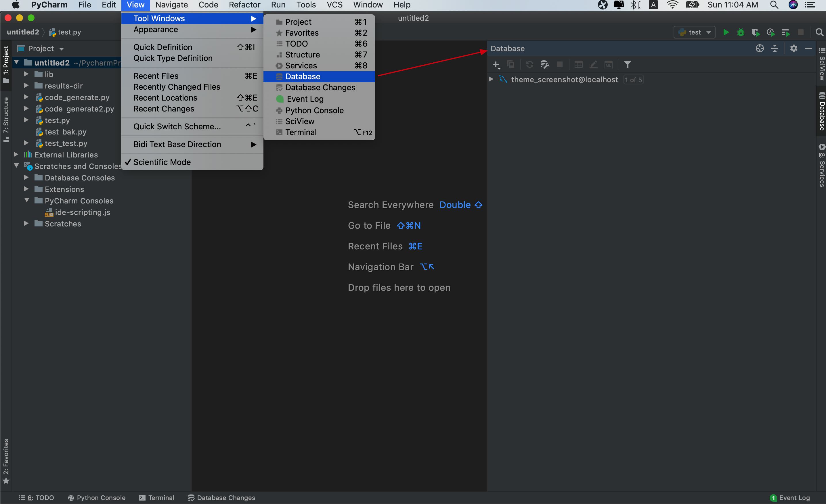
Task: Click the Collapse All icon in Database panel
Action: tap(775, 49)
